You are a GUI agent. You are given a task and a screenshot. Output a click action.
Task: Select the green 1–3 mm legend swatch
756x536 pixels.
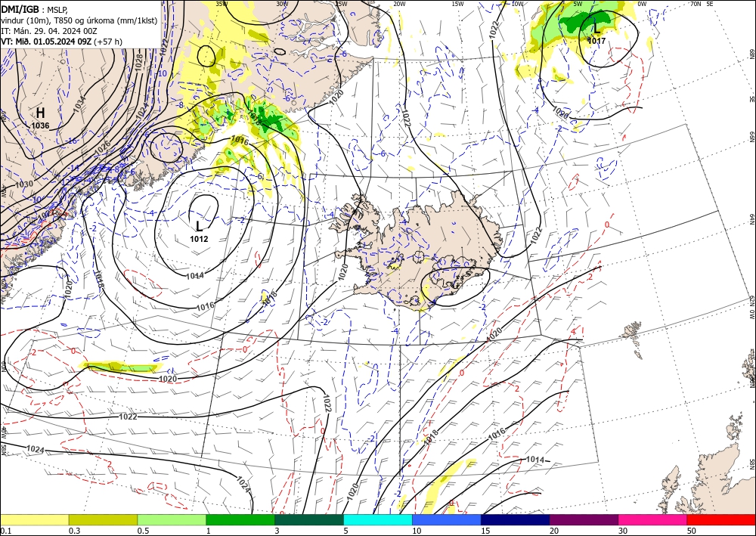(240, 519)
